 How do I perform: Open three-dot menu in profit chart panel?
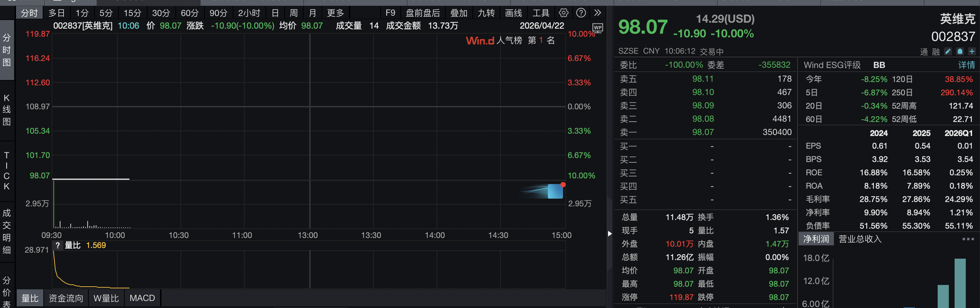[x=968, y=239]
